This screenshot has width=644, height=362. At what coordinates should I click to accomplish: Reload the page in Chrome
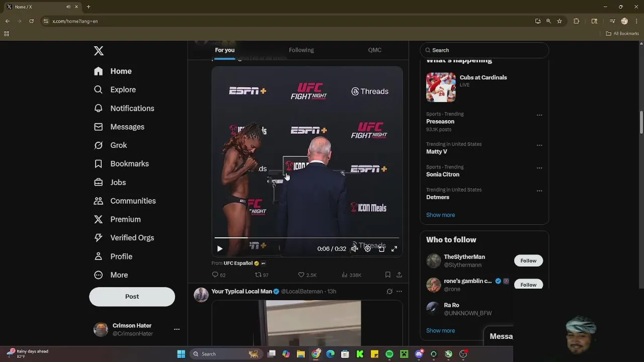(31, 21)
